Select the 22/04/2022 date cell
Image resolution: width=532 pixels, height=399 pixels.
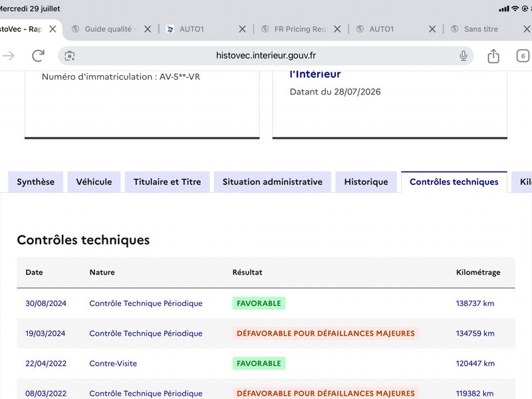(x=46, y=363)
